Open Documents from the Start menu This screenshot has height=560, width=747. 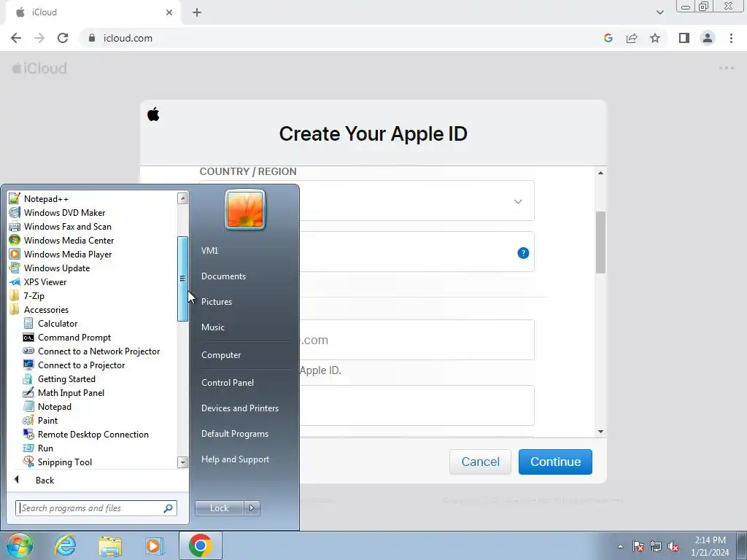223,276
